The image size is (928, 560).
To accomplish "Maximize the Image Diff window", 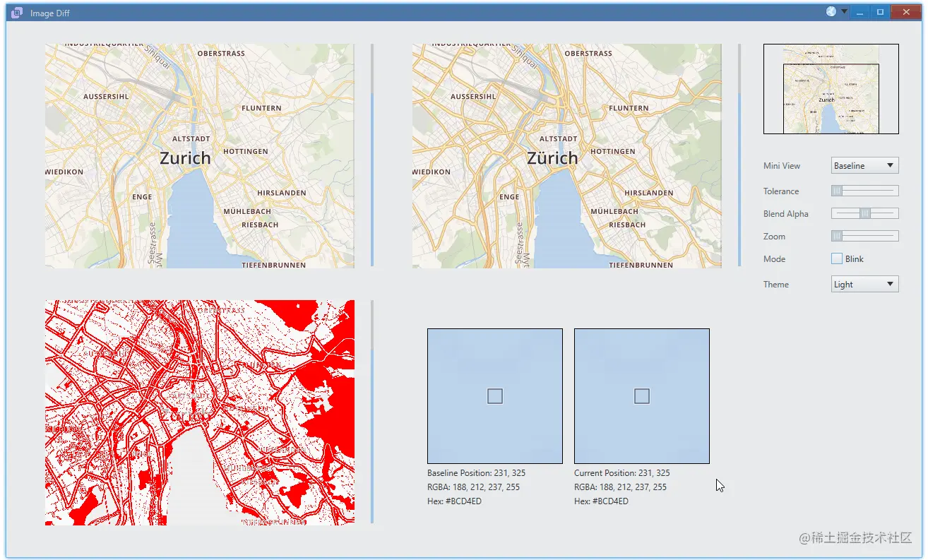I will [x=880, y=12].
